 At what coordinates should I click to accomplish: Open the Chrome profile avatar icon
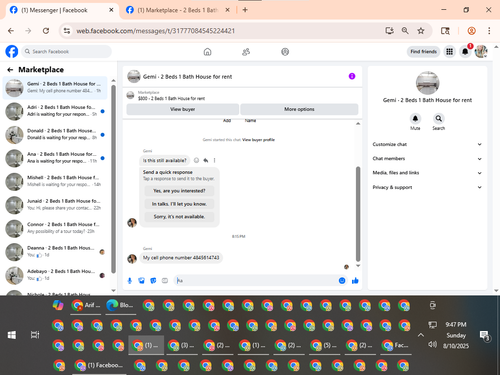[x=471, y=31]
